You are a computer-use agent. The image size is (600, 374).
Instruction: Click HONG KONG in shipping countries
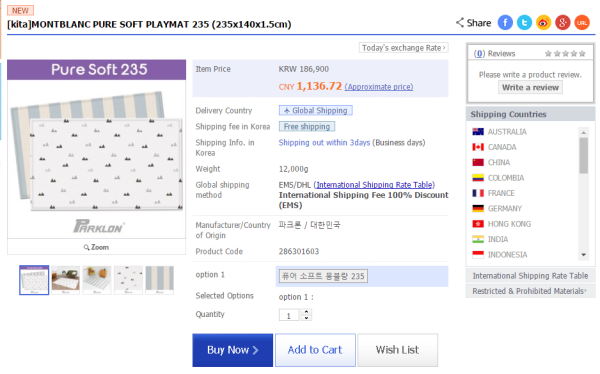click(509, 224)
